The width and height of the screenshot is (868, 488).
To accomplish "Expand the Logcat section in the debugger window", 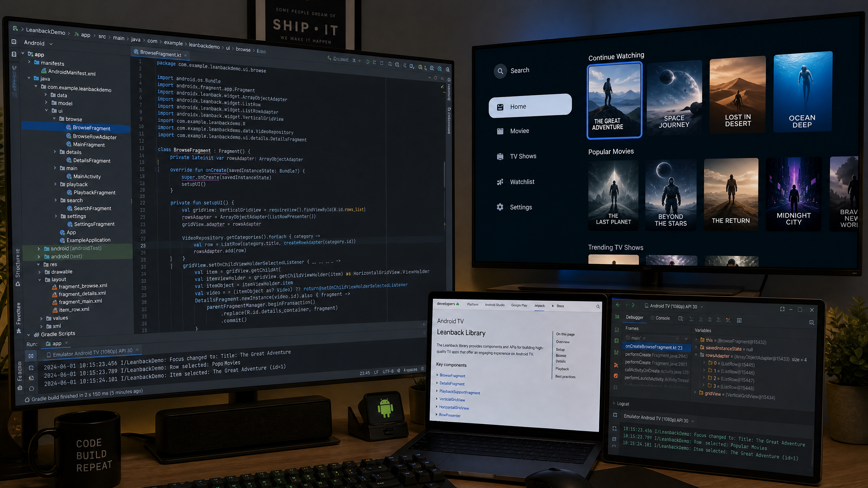I will point(614,403).
